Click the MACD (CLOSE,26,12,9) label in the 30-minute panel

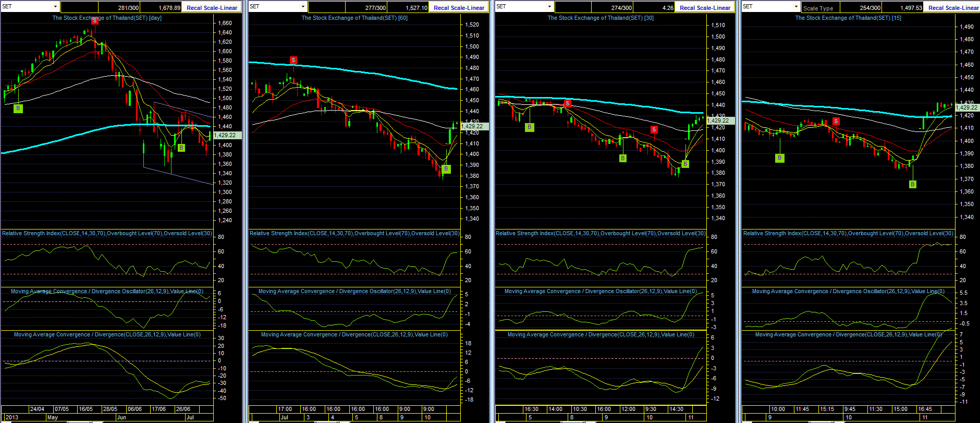click(x=601, y=334)
